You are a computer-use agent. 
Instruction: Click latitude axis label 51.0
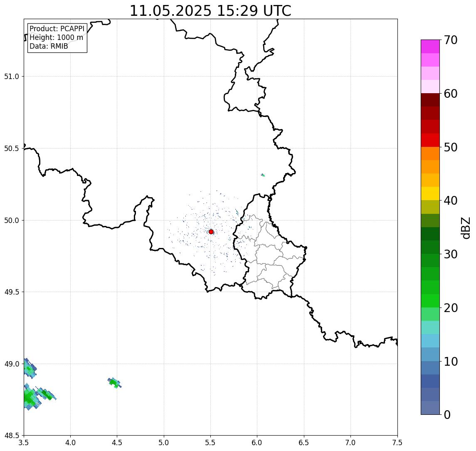[x=12, y=76]
